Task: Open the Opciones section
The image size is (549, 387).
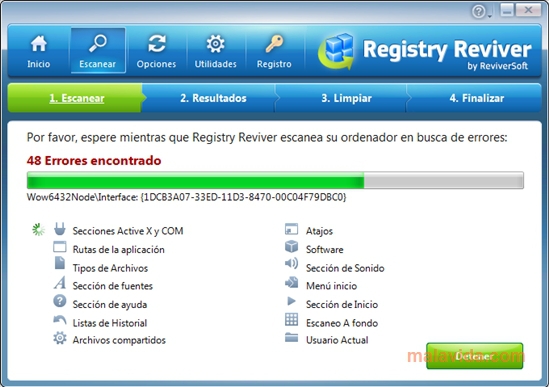Action: click(x=157, y=51)
